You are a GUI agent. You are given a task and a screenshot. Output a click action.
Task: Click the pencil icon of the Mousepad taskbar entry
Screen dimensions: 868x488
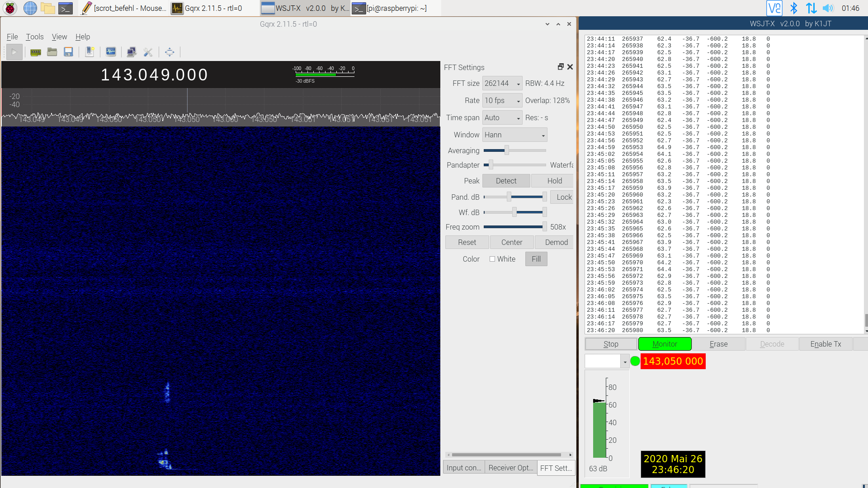tap(86, 8)
